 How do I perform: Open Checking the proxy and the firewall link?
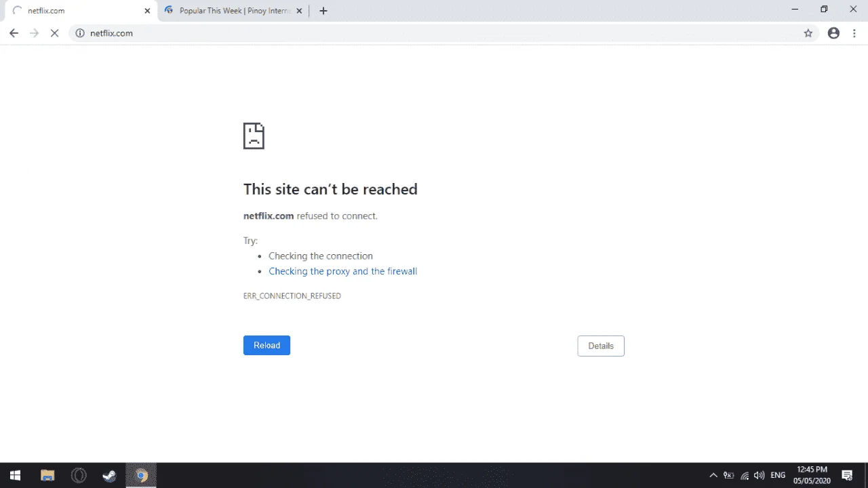point(342,271)
